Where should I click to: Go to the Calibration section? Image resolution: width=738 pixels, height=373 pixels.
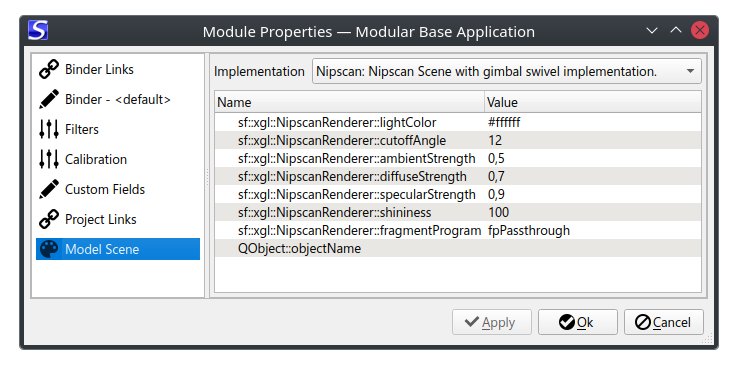[118, 159]
